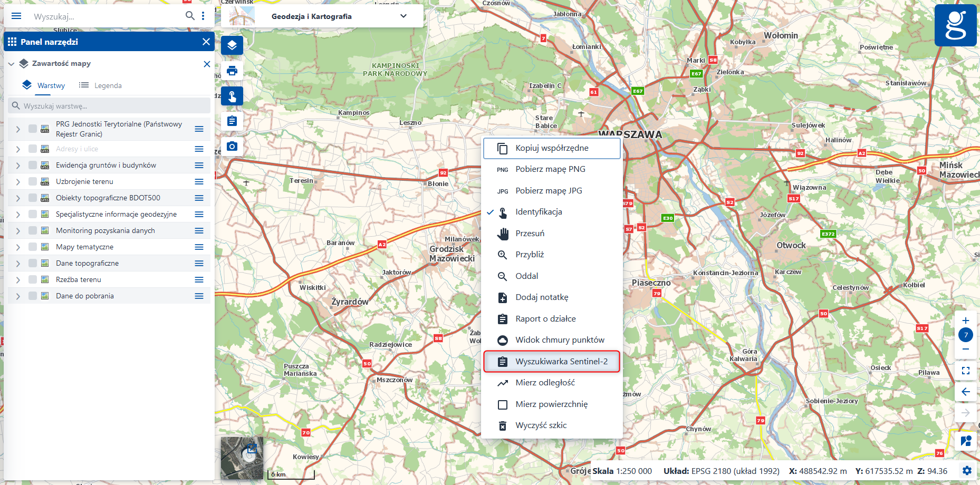Screen dimensions: 980x485
Task: Click Pobierz mapę PNG option
Action: [550, 169]
